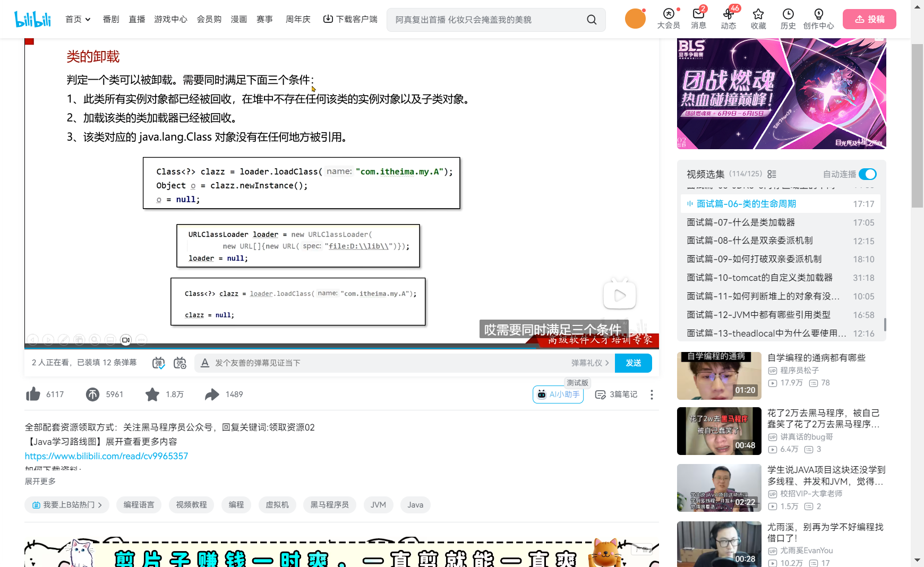Click the 黑马程序员 tag
Viewport: 924px width, 567px height.
330,505
